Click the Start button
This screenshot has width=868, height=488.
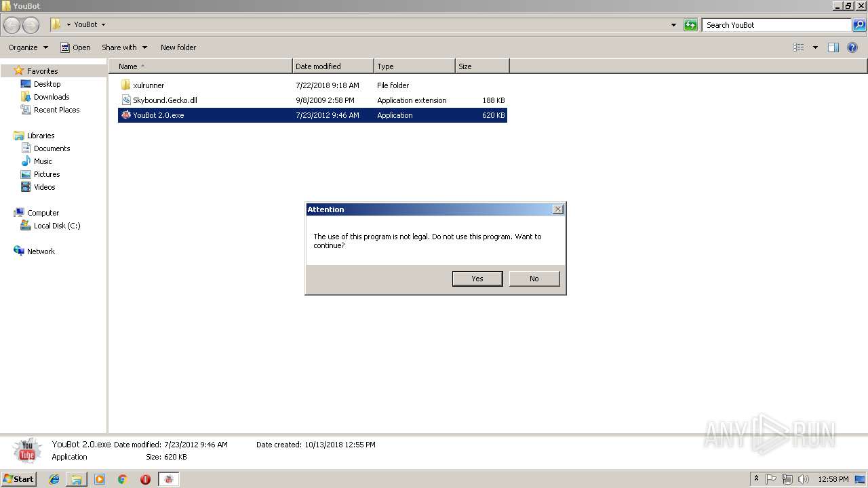tap(19, 479)
